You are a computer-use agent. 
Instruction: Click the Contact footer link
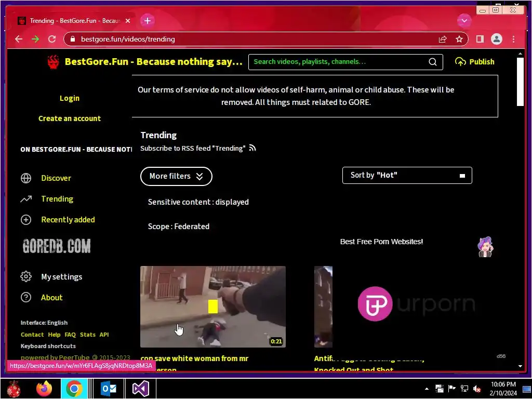pyautogui.click(x=32, y=335)
